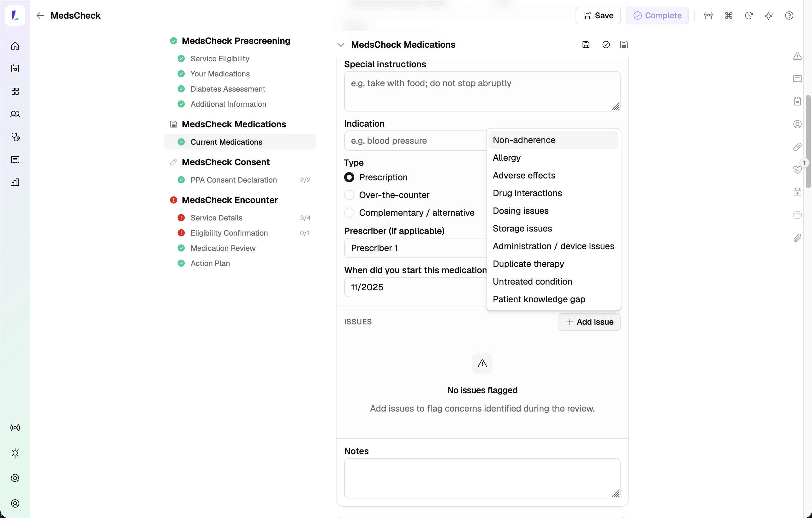Open the messages icon in left sidebar
This screenshot has height=518, width=812.
(15, 160)
